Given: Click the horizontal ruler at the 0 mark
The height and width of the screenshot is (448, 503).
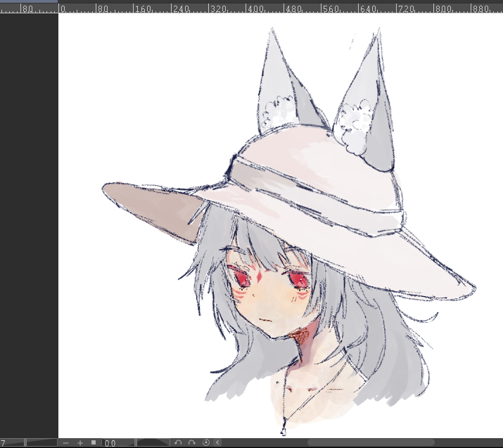Looking at the screenshot, I should click(x=63, y=10).
